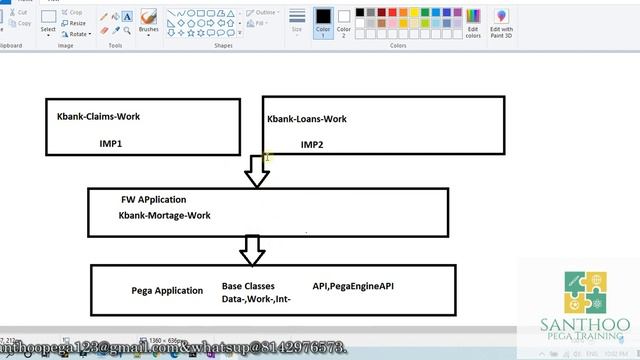Pick the purple color swatch

click(x=458, y=13)
